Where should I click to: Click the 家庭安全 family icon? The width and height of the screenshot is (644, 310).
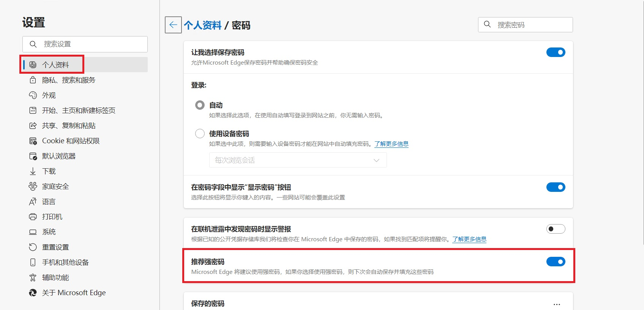tap(33, 186)
